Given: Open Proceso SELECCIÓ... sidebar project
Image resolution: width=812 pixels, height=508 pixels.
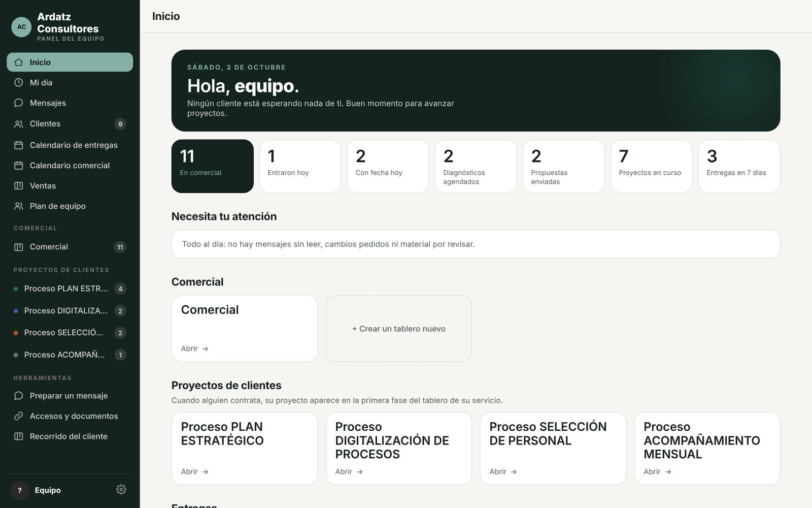Looking at the screenshot, I should (70, 333).
